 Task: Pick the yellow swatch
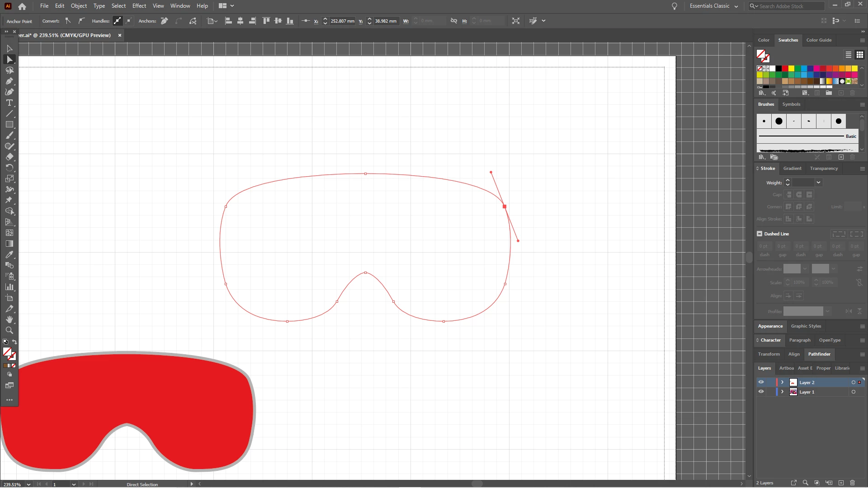click(791, 69)
